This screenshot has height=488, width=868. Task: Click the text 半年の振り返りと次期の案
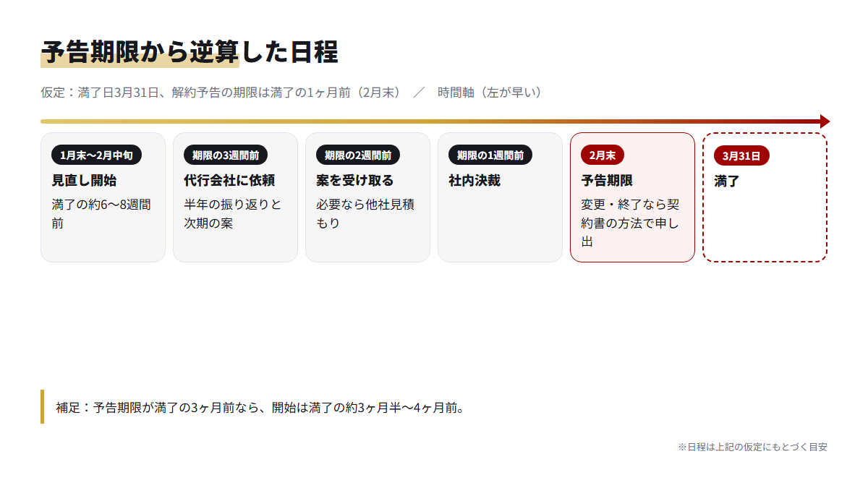pos(233,214)
